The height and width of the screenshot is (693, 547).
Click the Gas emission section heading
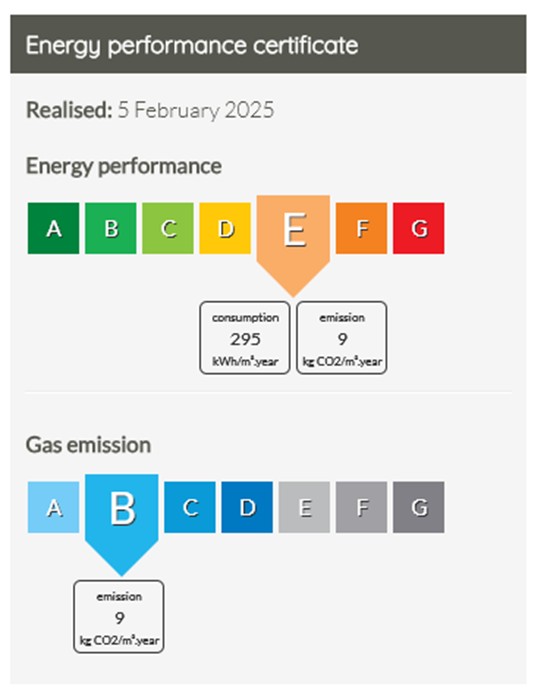(x=88, y=445)
